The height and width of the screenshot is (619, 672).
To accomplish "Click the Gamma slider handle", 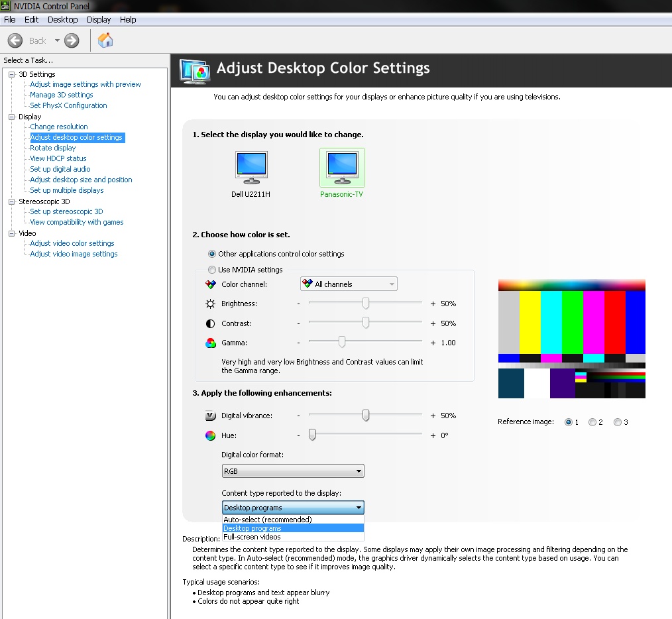I will [341, 342].
